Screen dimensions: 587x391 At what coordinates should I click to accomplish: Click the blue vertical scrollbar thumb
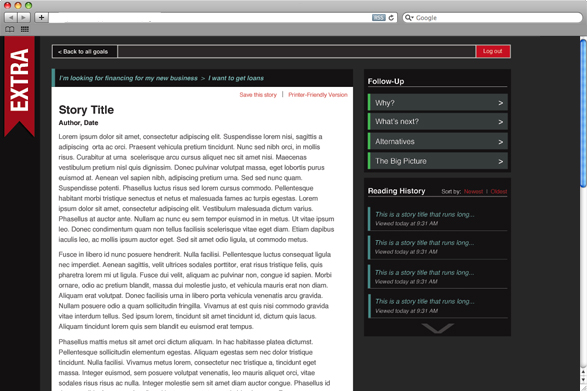pyautogui.click(x=583, y=112)
